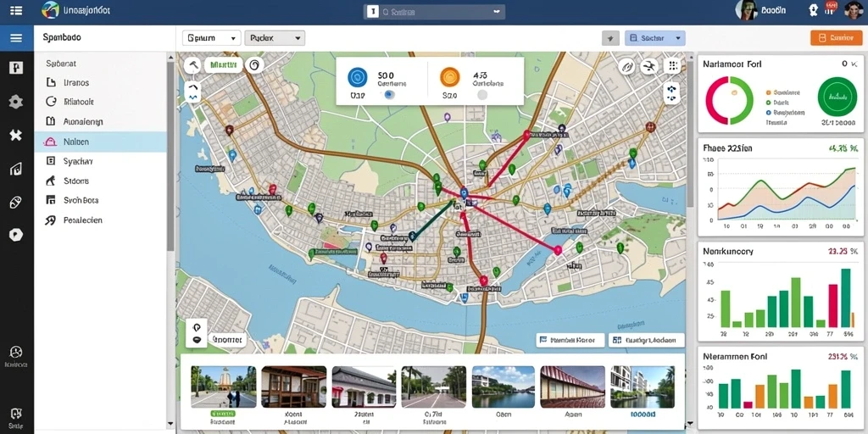Screen dimensions: 868x434
Task: Click the hammer tool icon on map
Action: pos(192,64)
